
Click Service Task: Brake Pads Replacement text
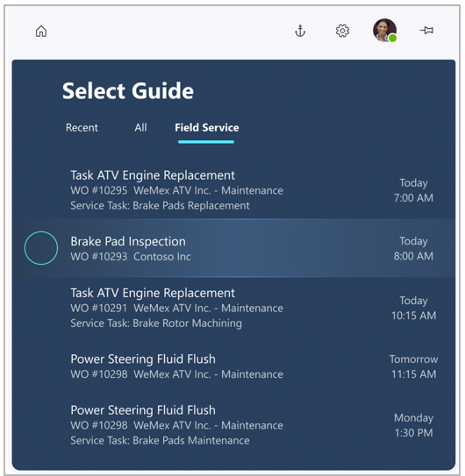(x=160, y=205)
